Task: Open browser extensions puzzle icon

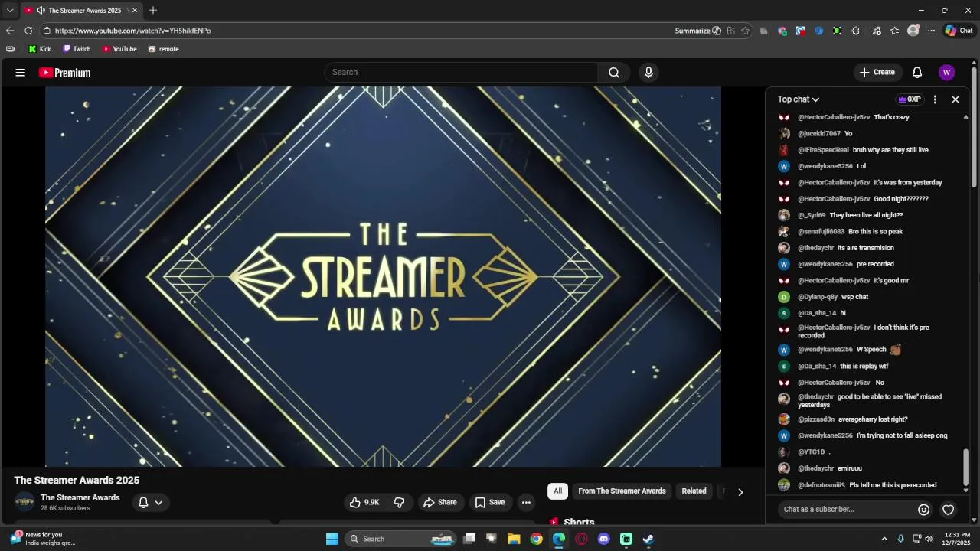Action: click(855, 31)
